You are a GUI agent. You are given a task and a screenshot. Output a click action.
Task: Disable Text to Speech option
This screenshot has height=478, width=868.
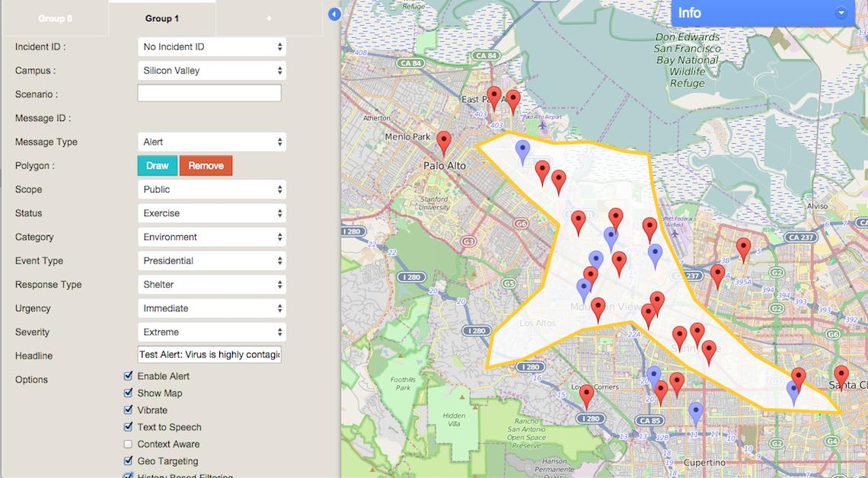click(x=129, y=427)
